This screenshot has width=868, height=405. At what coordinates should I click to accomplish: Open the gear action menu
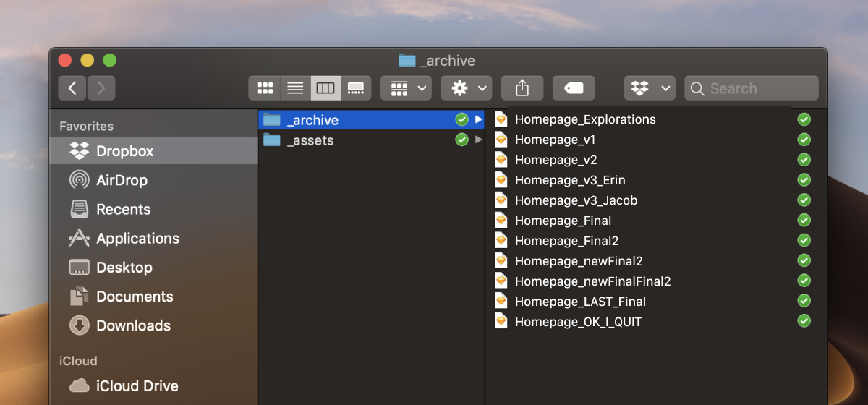(x=467, y=88)
